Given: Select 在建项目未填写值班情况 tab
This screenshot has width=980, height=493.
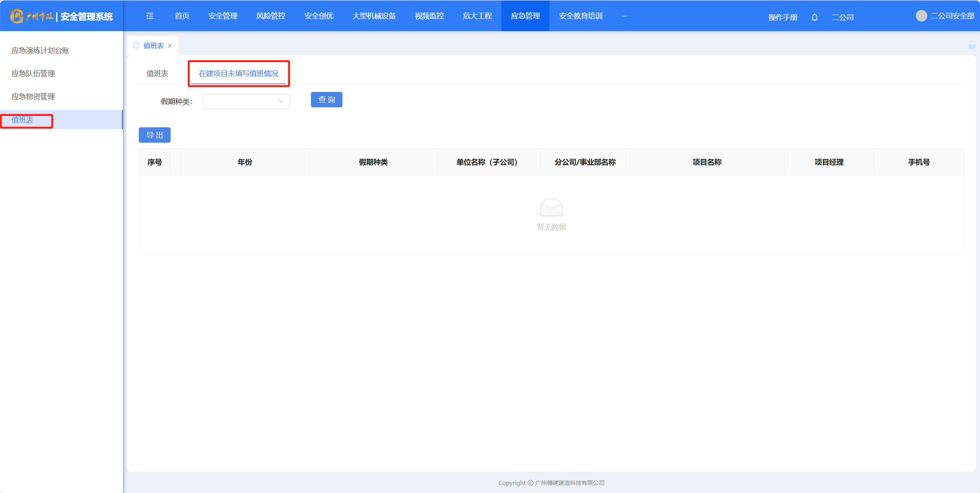Looking at the screenshot, I should (x=238, y=73).
